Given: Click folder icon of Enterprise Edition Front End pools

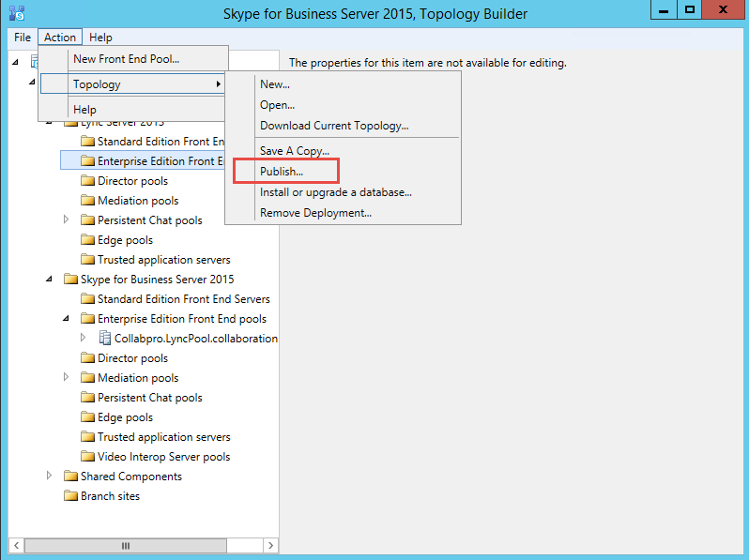Looking at the screenshot, I should (x=87, y=318).
